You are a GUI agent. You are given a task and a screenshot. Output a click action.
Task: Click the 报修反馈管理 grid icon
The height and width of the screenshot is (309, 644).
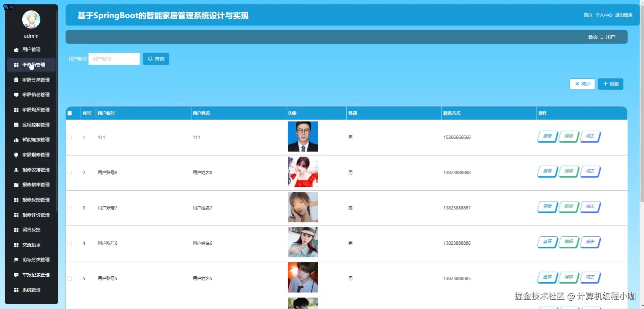point(16,200)
